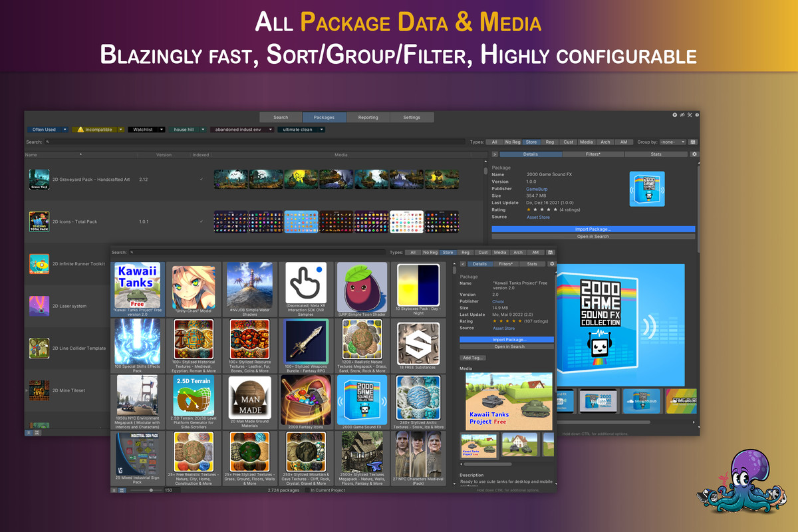Viewport: 798px width, 532px height.
Task: Select the #NVJOB Simple Water Shaders tile
Action: (x=249, y=289)
